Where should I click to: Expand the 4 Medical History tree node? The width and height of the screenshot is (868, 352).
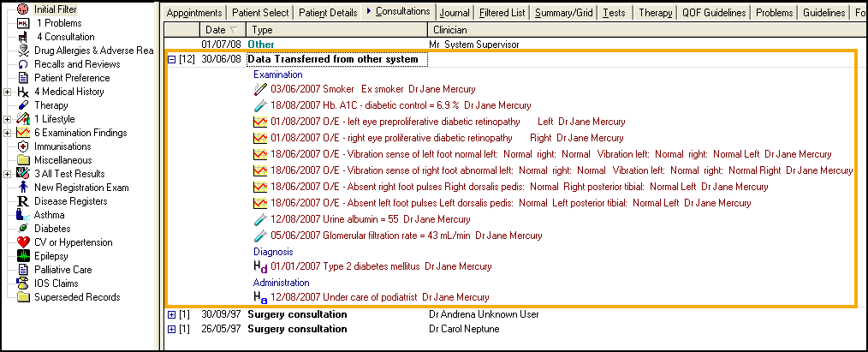click(x=8, y=92)
